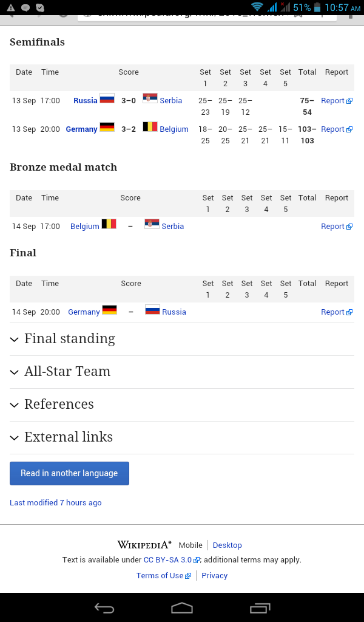Tap the Android back navigation icon

click(x=104, y=607)
